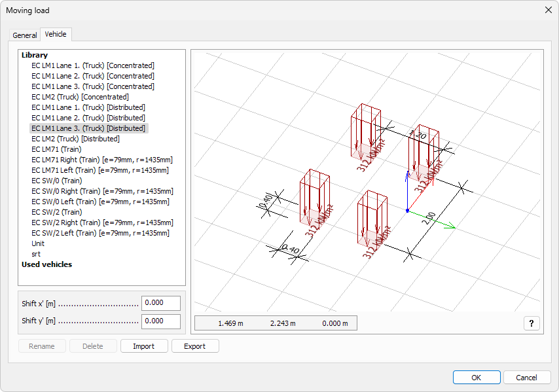Pick the EC LM71 (Train) vehicle
The width and height of the screenshot is (559, 392).
click(56, 149)
